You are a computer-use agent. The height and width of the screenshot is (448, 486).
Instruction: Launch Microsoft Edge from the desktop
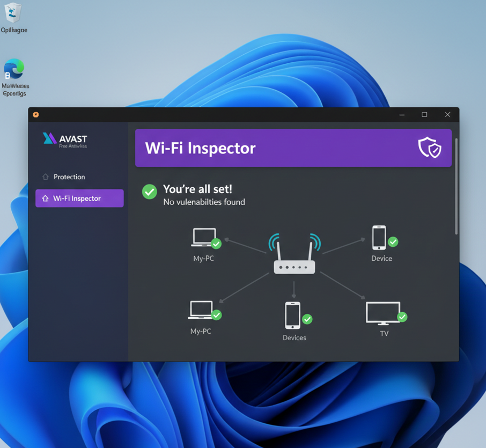click(14, 70)
